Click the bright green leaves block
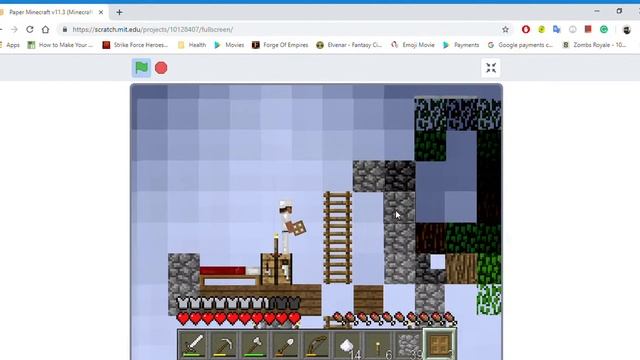Viewport: 640px width, 360px height. coord(489,300)
